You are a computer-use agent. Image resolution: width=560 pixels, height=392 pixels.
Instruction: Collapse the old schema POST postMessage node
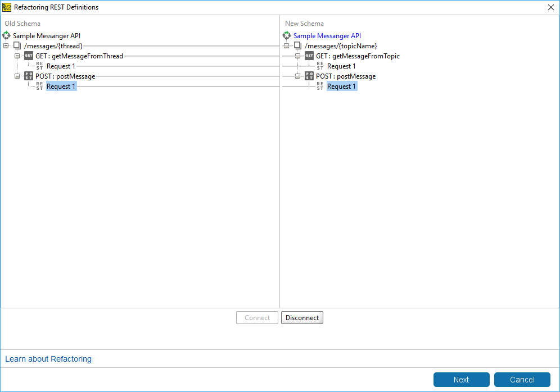point(17,76)
